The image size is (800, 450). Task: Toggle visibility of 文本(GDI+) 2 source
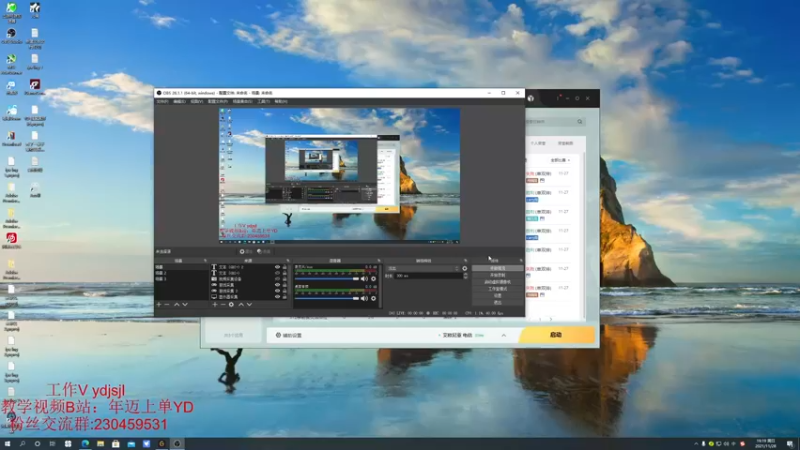pyautogui.click(x=278, y=267)
